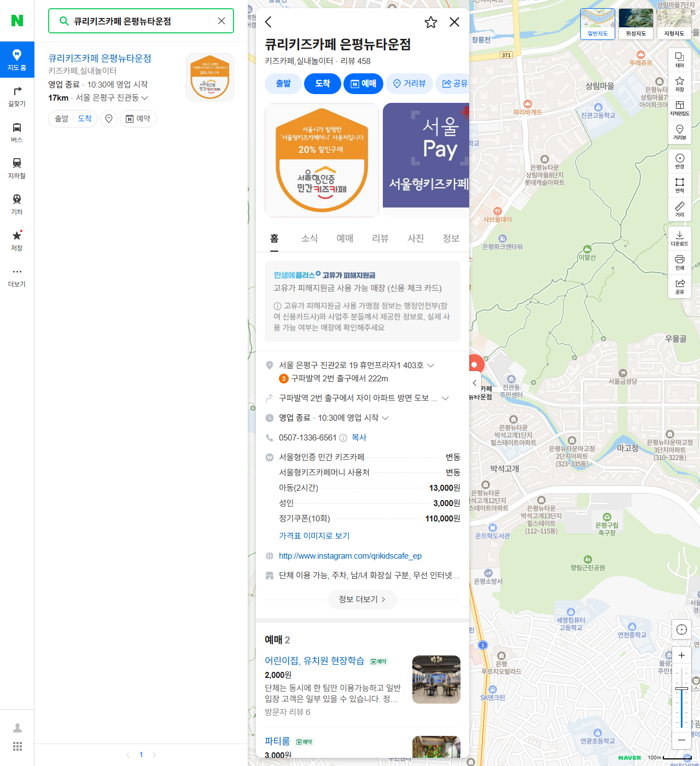Viewport: 700px width, 766px height.
Task: Expand business hours 영업 종료 dropdown
Action: point(385,417)
